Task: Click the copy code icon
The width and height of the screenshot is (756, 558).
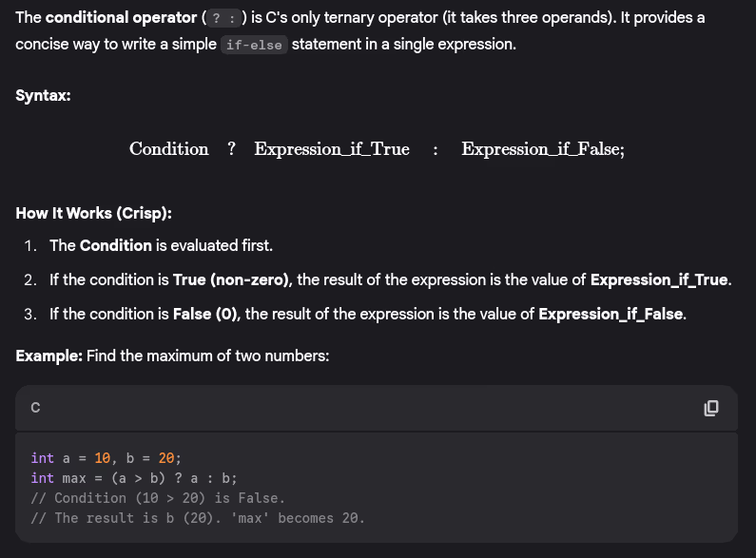Action: point(710,408)
